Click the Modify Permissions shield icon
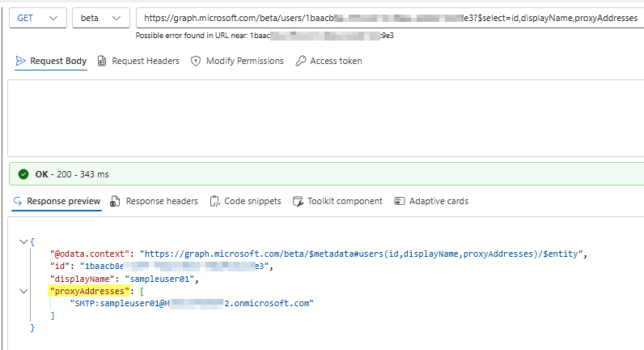Screen dimensions: 644x350 [196, 61]
